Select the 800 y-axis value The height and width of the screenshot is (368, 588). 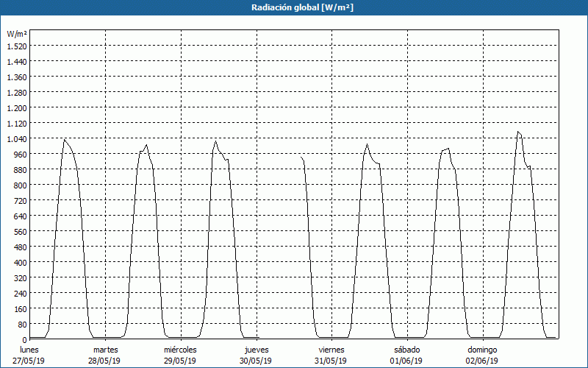[21, 185]
